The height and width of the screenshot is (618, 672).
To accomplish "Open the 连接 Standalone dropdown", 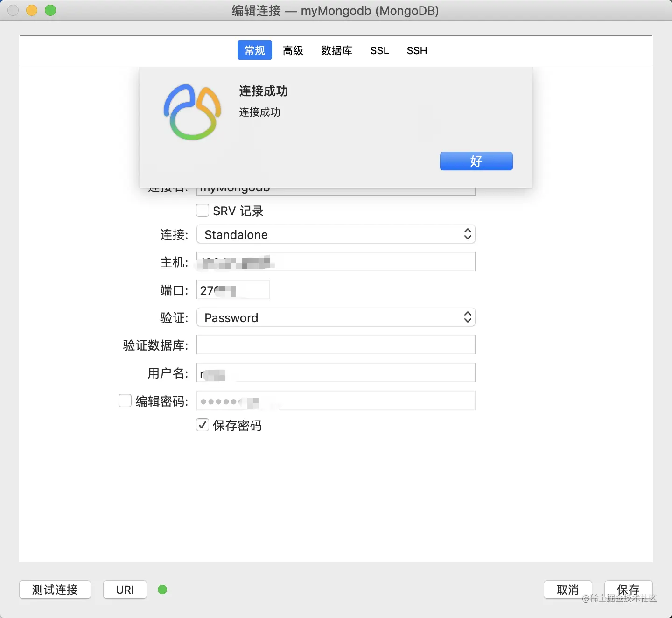I will click(336, 234).
